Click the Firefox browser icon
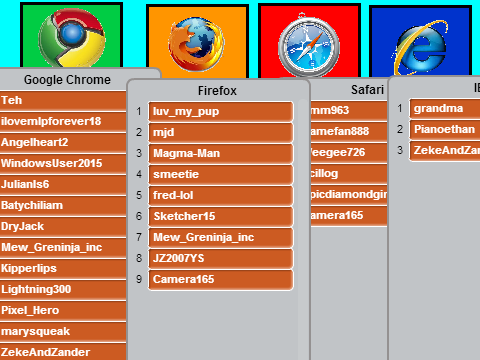The image size is (480, 360). pyautogui.click(x=196, y=44)
